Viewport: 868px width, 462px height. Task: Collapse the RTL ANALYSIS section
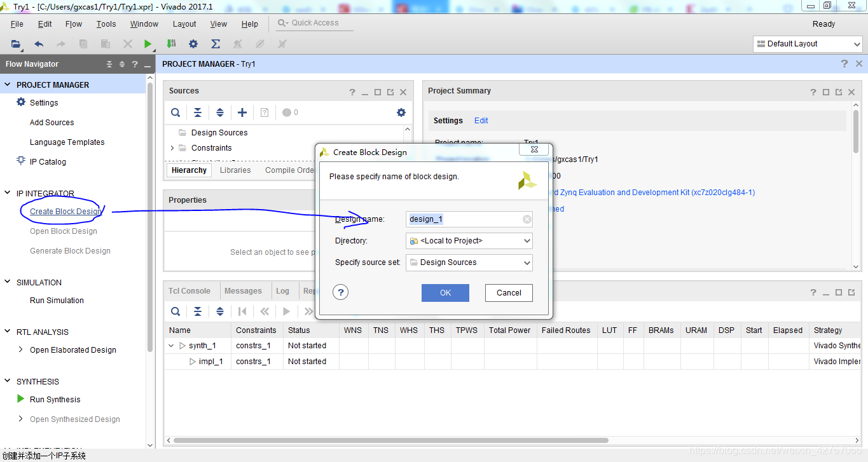tap(8, 332)
